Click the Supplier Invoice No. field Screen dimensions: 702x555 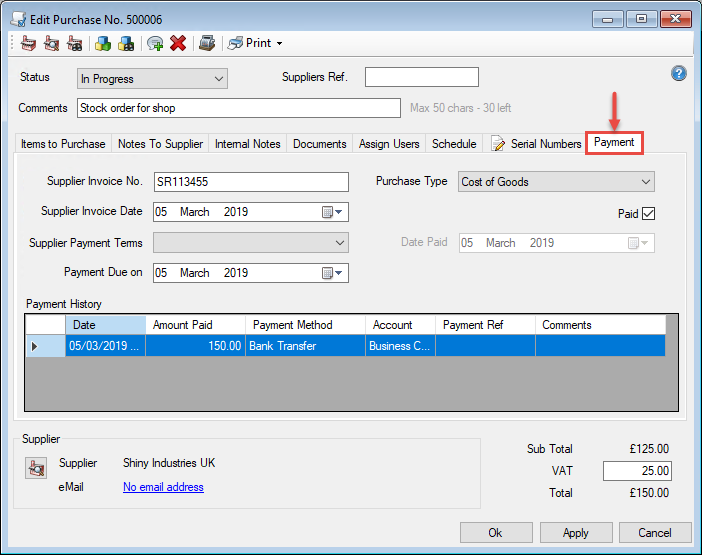pos(251,182)
